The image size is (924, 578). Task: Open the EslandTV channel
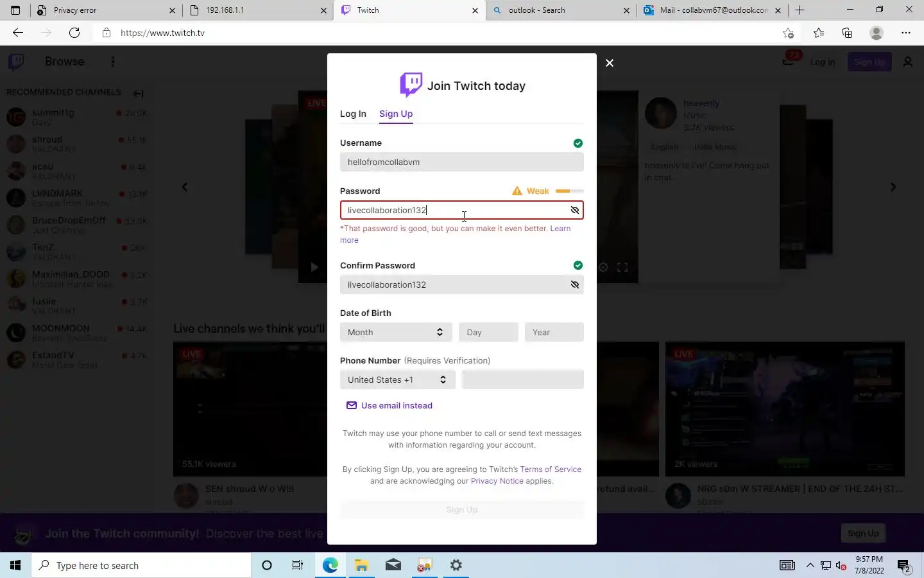pyautogui.click(x=77, y=360)
